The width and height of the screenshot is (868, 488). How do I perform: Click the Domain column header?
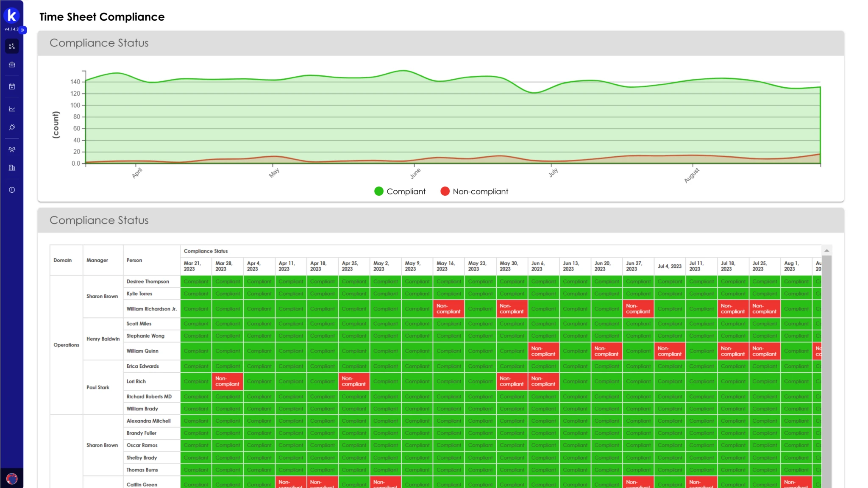click(62, 260)
